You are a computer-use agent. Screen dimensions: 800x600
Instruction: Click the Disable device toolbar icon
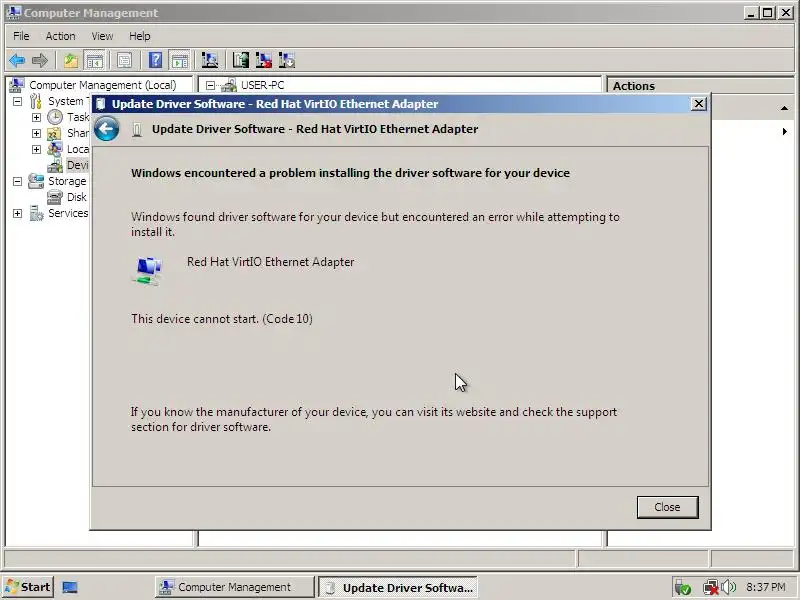[x=287, y=61]
